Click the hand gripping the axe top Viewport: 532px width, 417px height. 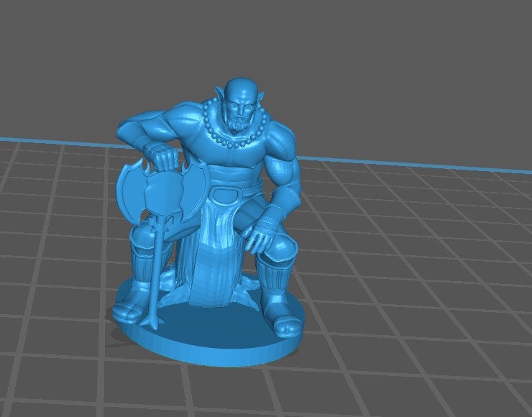pyautogui.click(x=162, y=156)
